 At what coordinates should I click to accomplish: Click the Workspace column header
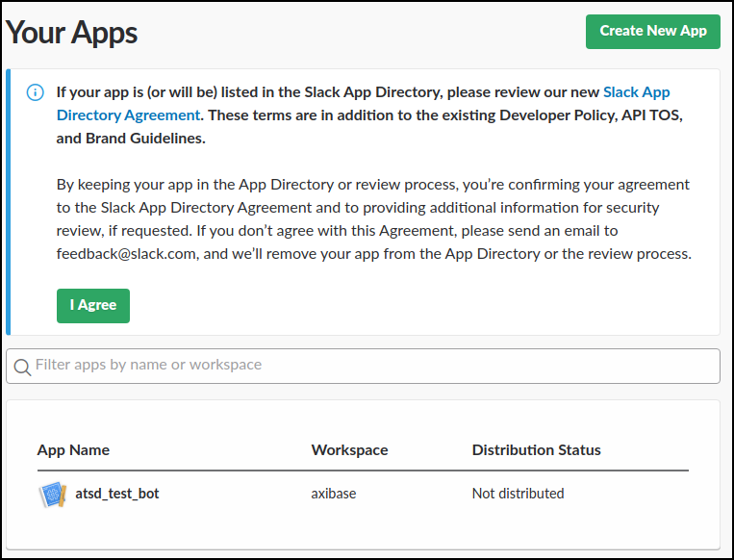[x=349, y=450]
